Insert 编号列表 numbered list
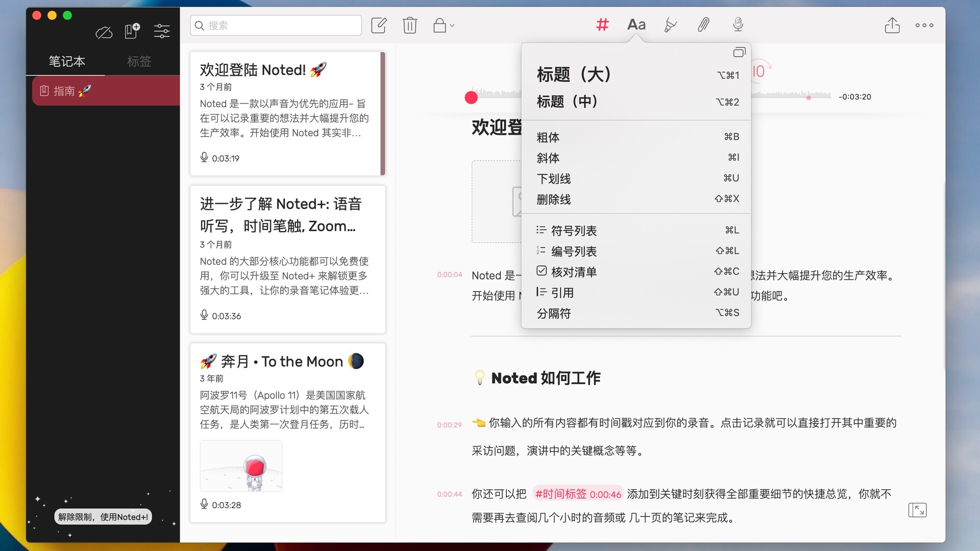980x551 pixels. coord(636,251)
